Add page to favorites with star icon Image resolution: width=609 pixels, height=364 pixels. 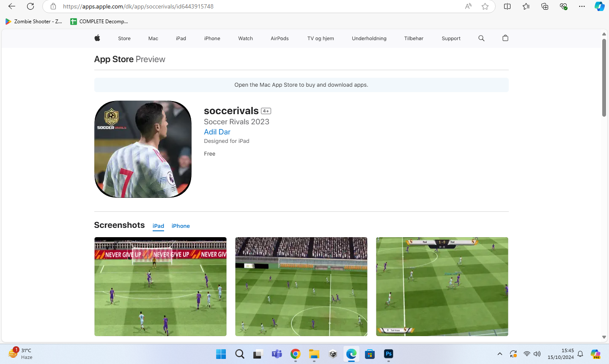click(x=485, y=6)
